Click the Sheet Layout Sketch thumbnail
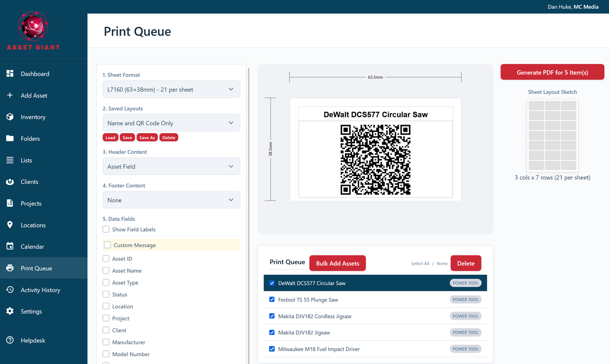Viewport: 609px width, 364px height. pos(552,135)
